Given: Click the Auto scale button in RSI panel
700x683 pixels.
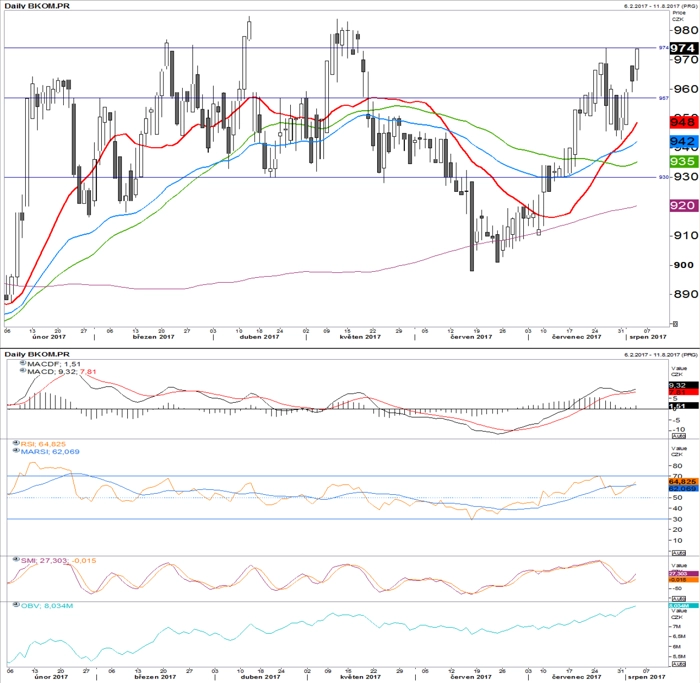Looking at the screenshot, I should (678, 553).
